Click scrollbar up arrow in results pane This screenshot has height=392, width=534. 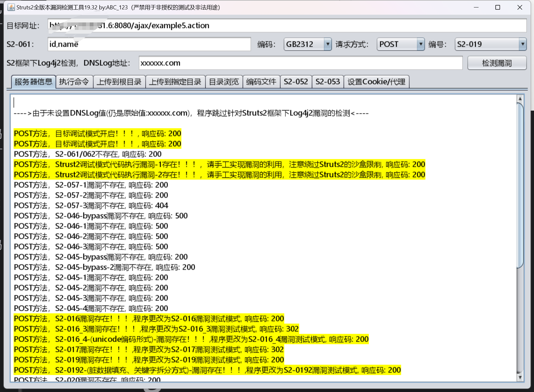520,99
